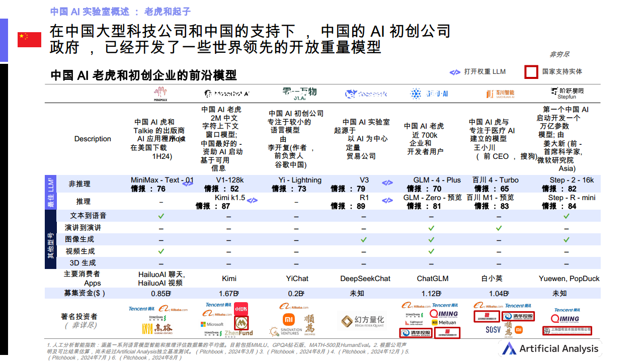Click the 'DeepSeekChat' app name
Viewport: 644px width, 362px height.
(365, 278)
